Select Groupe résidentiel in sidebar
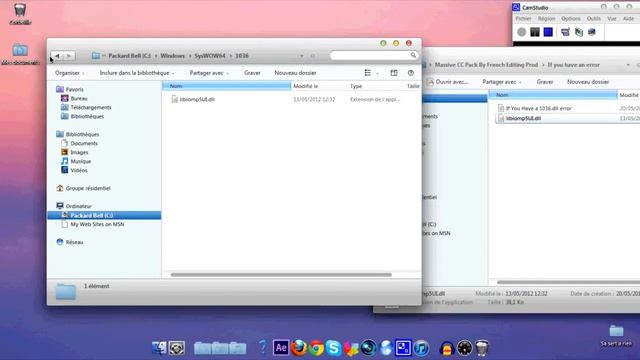The image size is (640, 360). pyautogui.click(x=88, y=188)
